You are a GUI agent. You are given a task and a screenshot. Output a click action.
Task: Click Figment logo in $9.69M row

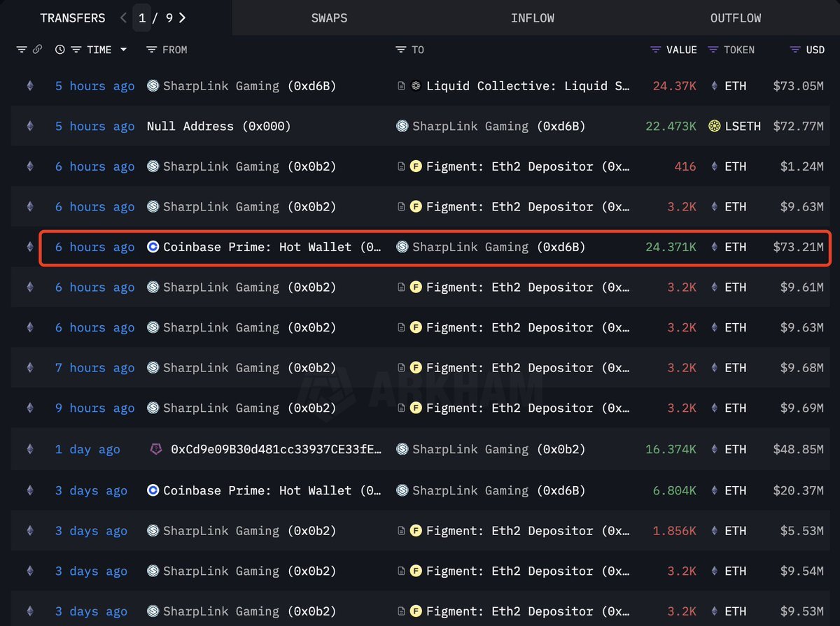(416, 408)
